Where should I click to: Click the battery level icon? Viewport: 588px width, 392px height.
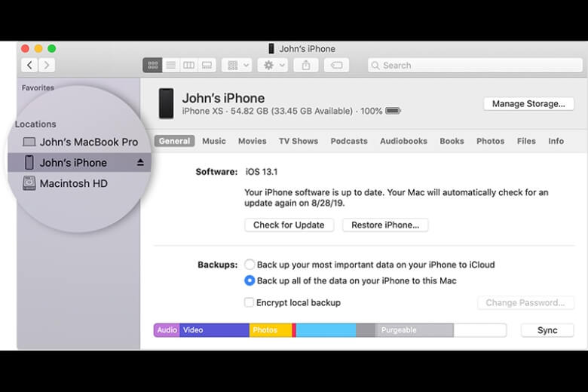click(393, 111)
